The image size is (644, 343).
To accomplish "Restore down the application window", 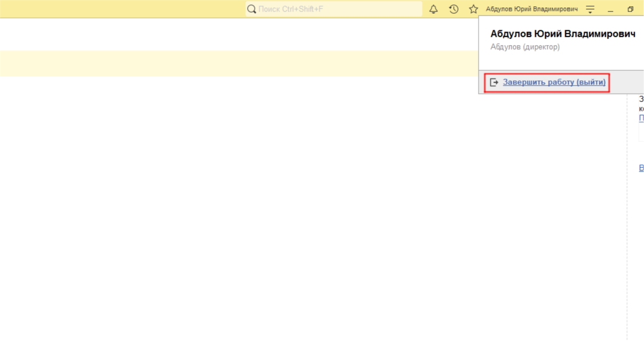I will point(630,9).
